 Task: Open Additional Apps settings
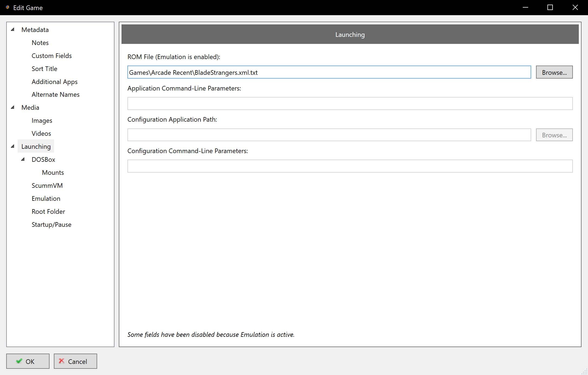point(54,82)
